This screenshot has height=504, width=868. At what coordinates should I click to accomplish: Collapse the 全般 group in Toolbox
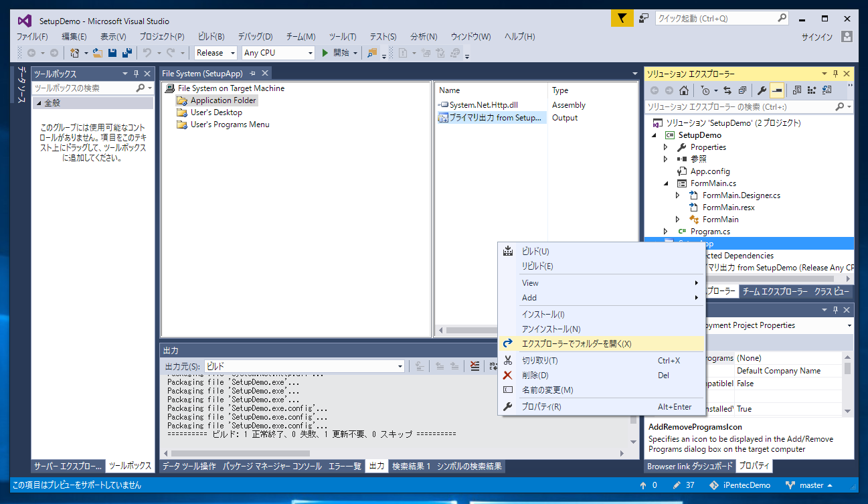click(39, 103)
